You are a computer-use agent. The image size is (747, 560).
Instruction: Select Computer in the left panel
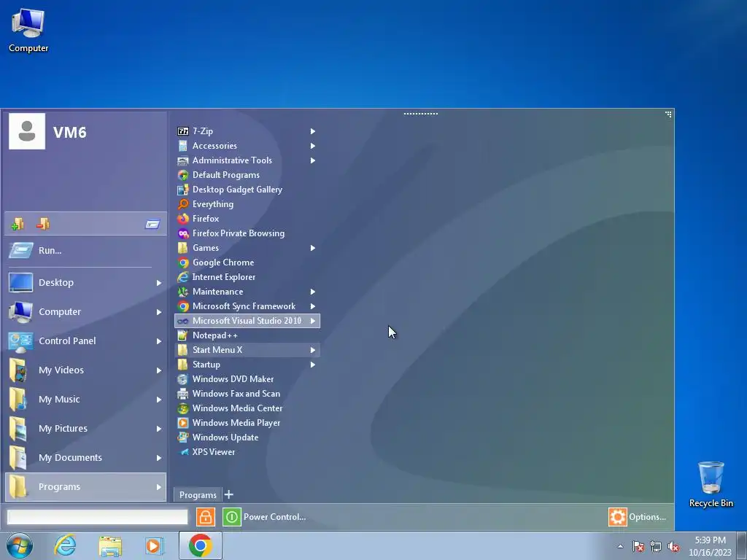[x=86, y=311]
